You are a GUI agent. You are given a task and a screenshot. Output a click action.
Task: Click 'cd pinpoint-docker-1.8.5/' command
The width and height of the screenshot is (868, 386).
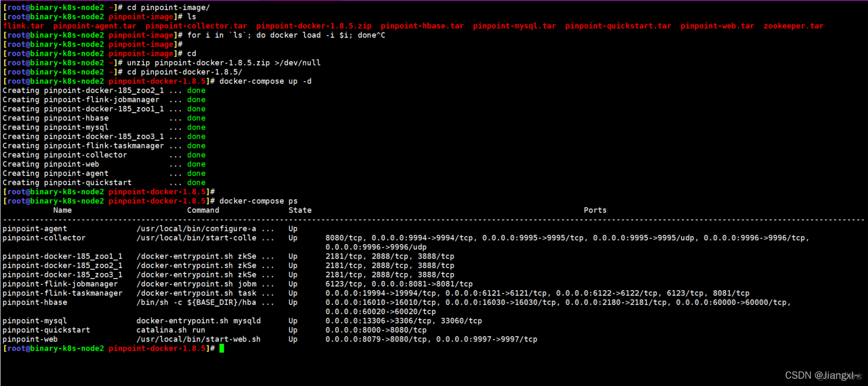coord(185,72)
